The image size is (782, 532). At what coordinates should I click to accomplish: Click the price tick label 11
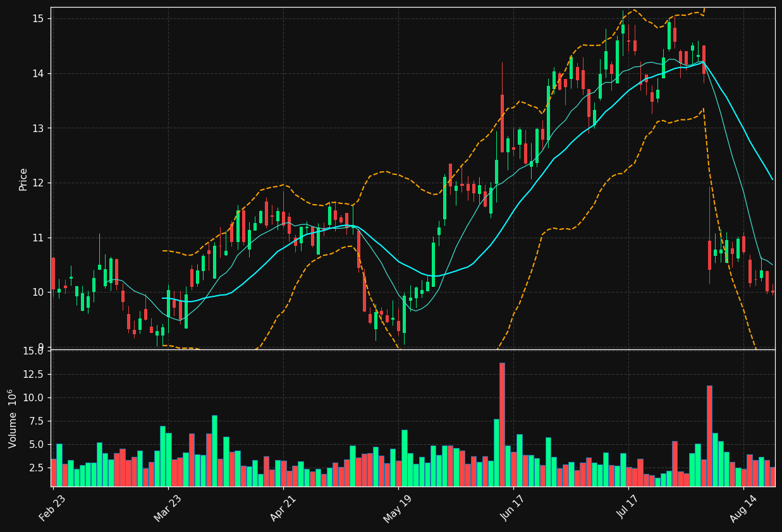(37, 238)
